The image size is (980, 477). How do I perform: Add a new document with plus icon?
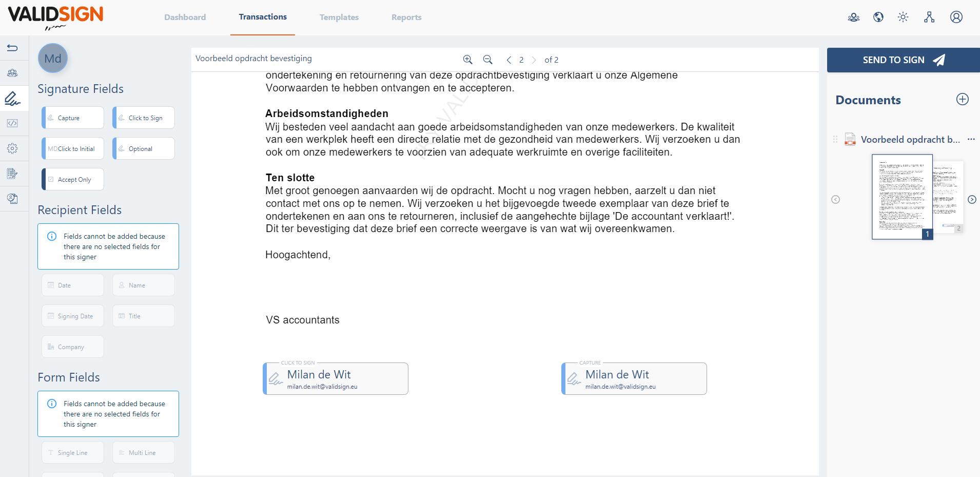[963, 99]
